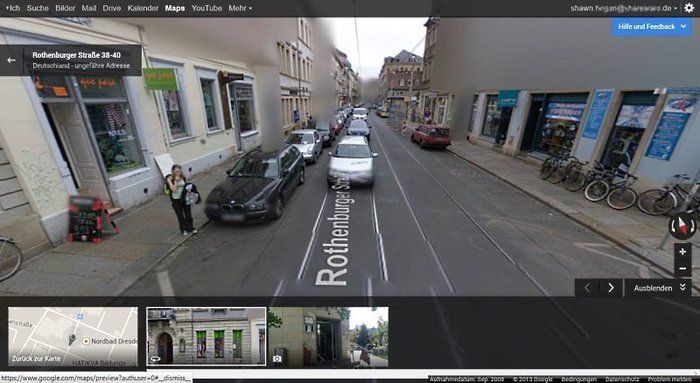Return to map via Zurück zur Karte thumbnail
The height and width of the screenshot is (383, 700).
73,337
